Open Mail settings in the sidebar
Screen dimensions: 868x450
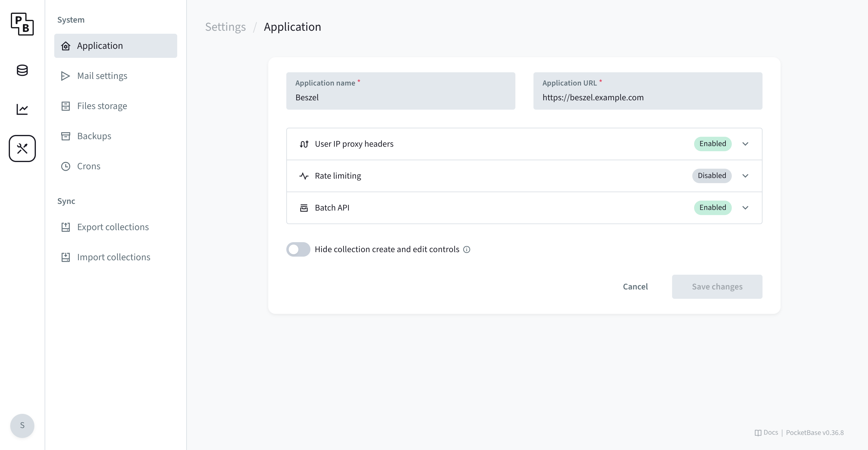[115, 76]
